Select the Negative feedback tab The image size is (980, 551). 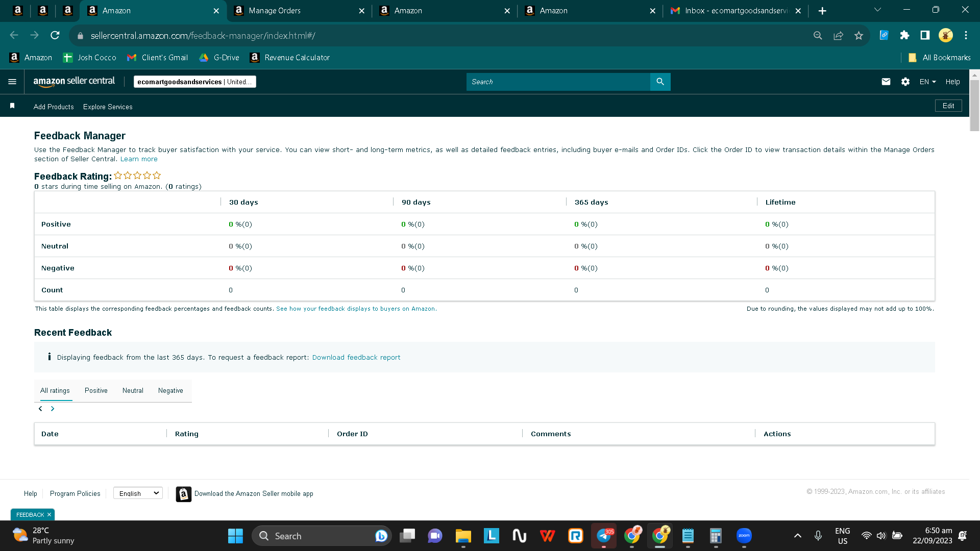coord(170,391)
